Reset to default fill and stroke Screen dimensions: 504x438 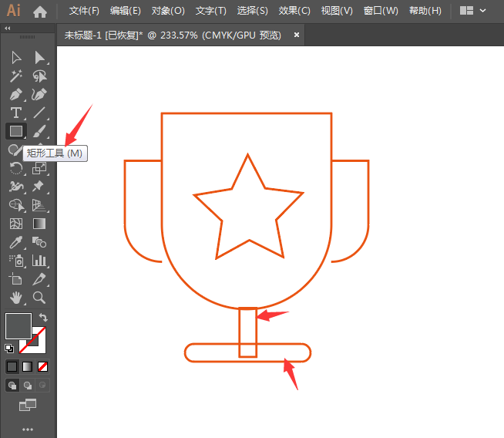(9, 349)
